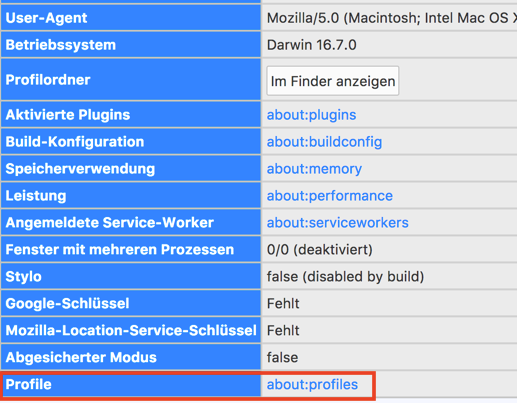517x403 pixels.
Task: Select the Mozilla/5.0 user agent string
Action: 392,18
